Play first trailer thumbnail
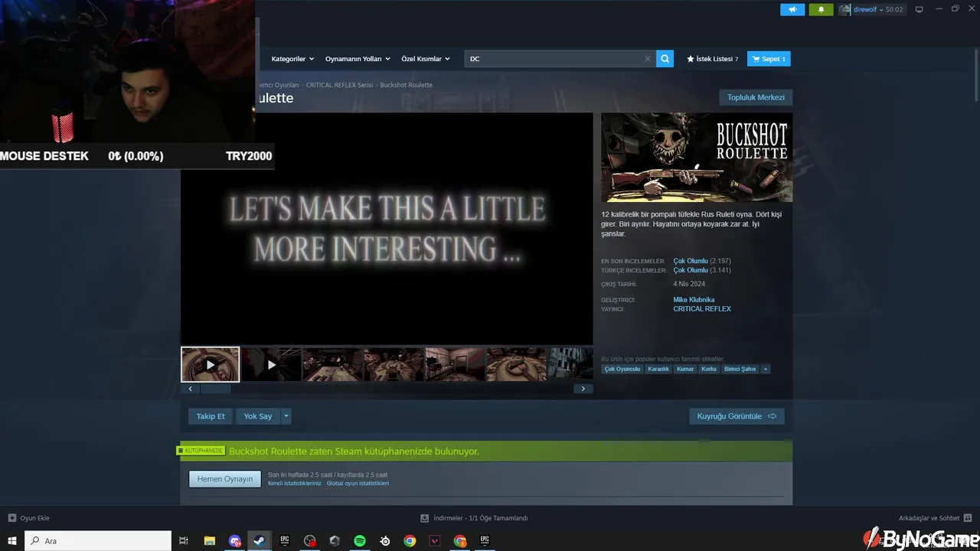 [x=211, y=364]
